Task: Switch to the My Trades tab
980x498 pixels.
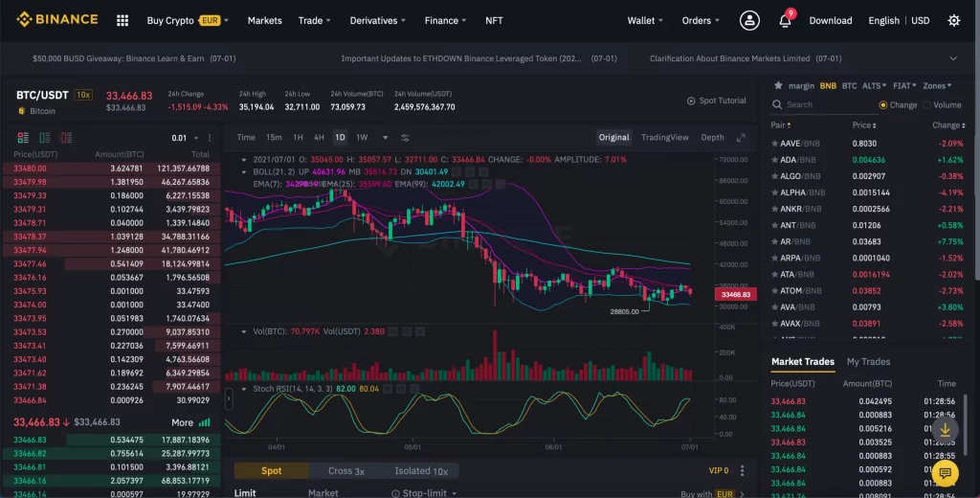Action: tap(868, 362)
